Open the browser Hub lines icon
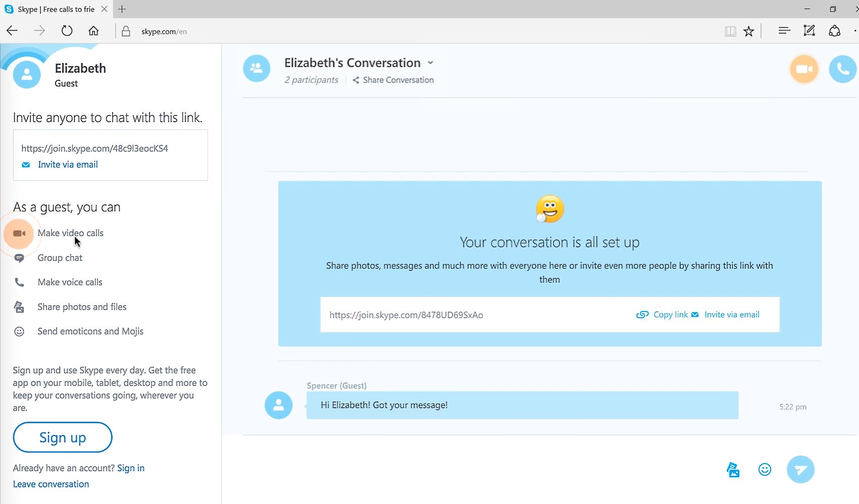 pyautogui.click(x=784, y=31)
